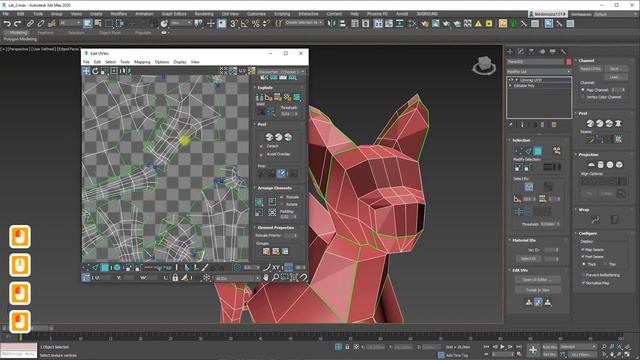Select polygon sub-object mode in Edit UVWs bottom bar
Viewport: 640px width, 360px height.
105,267
